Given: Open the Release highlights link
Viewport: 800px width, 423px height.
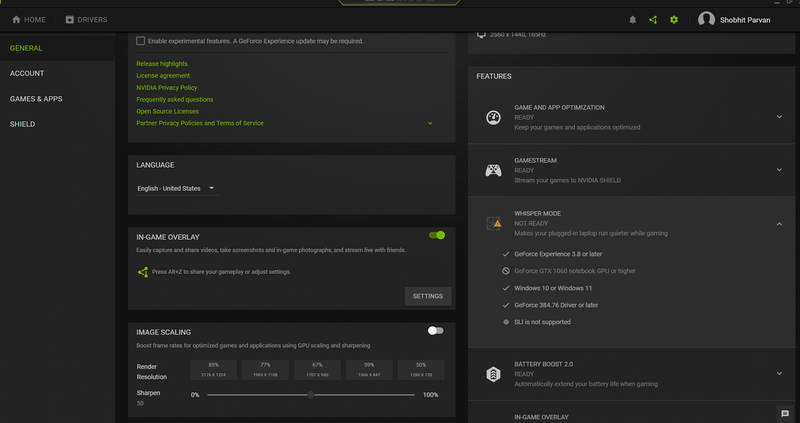Looking at the screenshot, I should 162,64.
